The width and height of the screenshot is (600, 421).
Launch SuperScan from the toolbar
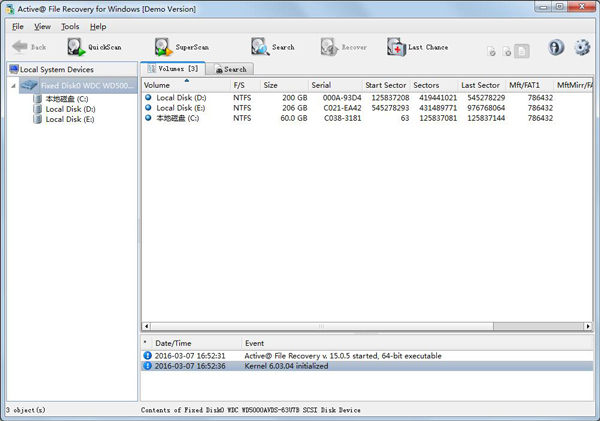pyautogui.click(x=182, y=47)
